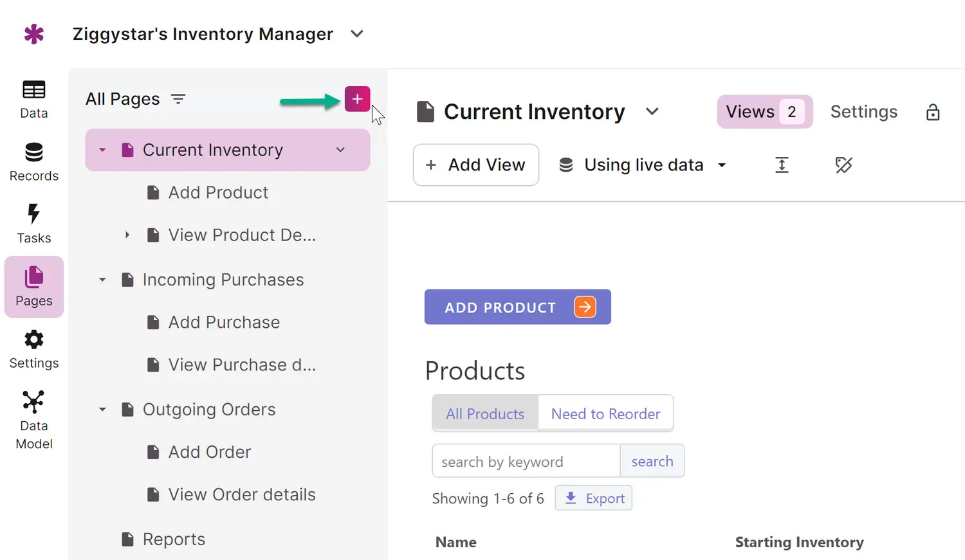The height and width of the screenshot is (560, 965).
Task: Click the edit styles brush icon
Action: pos(843,165)
